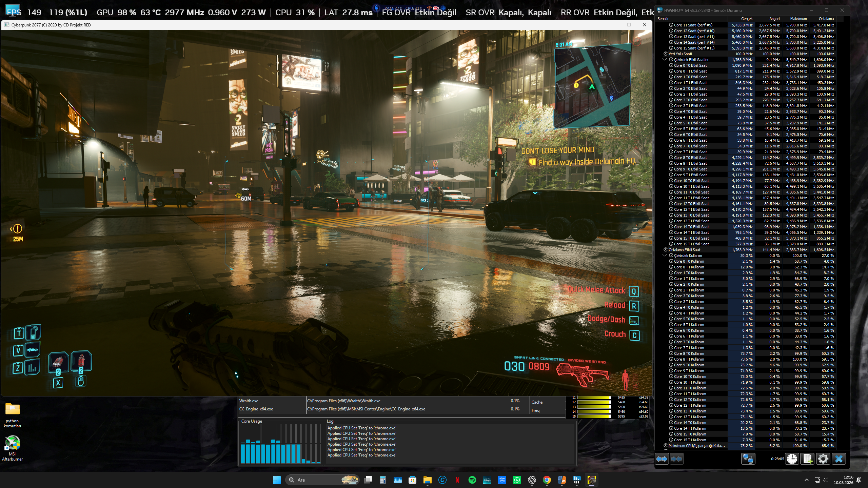Open HWiNFO remote network monitors button
Image resolution: width=868 pixels, height=488 pixels.
click(x=748, y=459)
